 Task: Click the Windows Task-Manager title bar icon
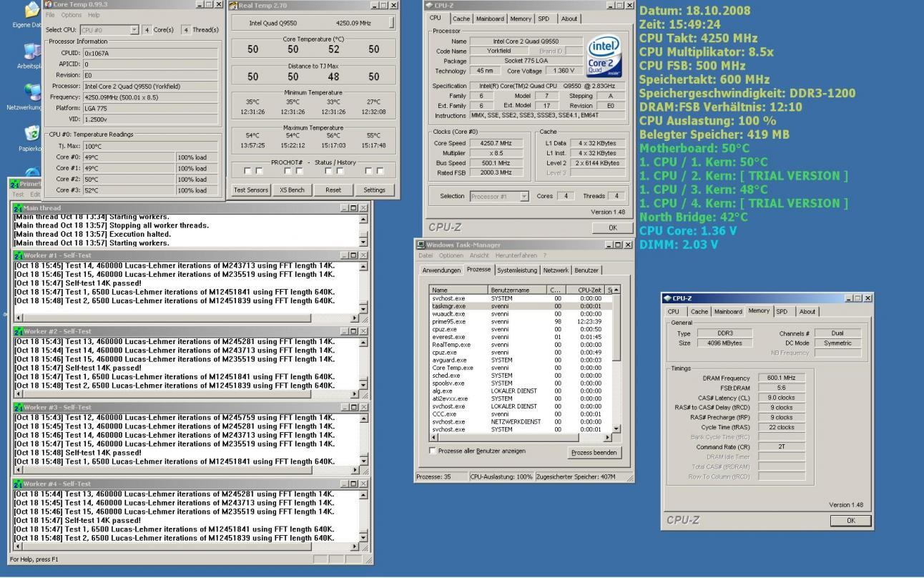click(x=421, y=245)
